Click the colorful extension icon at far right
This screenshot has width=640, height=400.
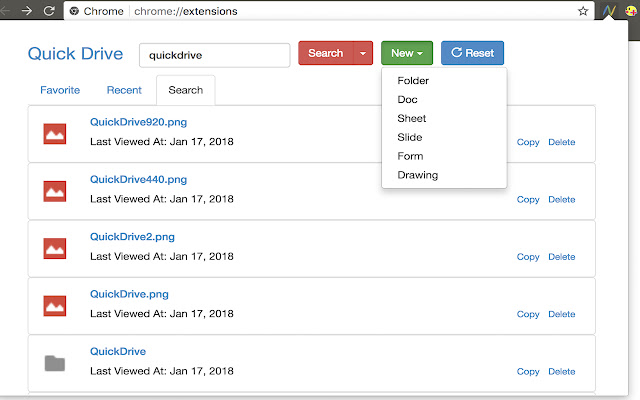[x=631, y=11]
